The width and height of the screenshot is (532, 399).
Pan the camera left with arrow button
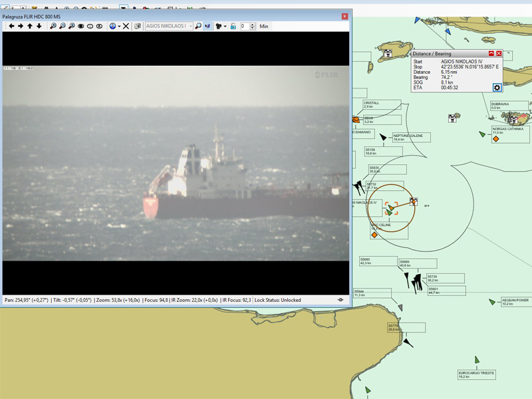[x=11, y=26]
